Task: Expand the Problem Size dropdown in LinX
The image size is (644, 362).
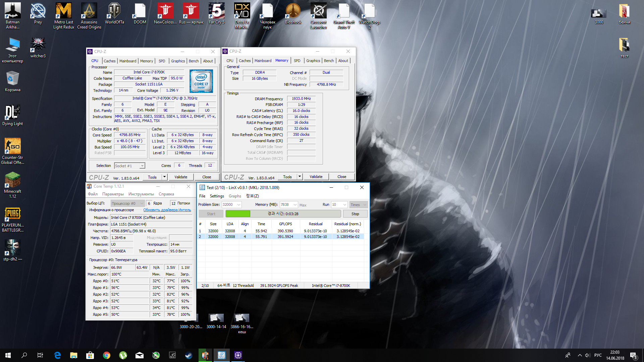Action: [239, 205]
